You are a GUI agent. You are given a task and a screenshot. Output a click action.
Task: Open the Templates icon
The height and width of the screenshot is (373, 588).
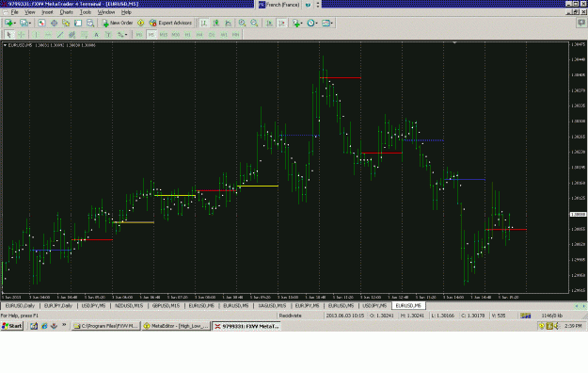326,23
